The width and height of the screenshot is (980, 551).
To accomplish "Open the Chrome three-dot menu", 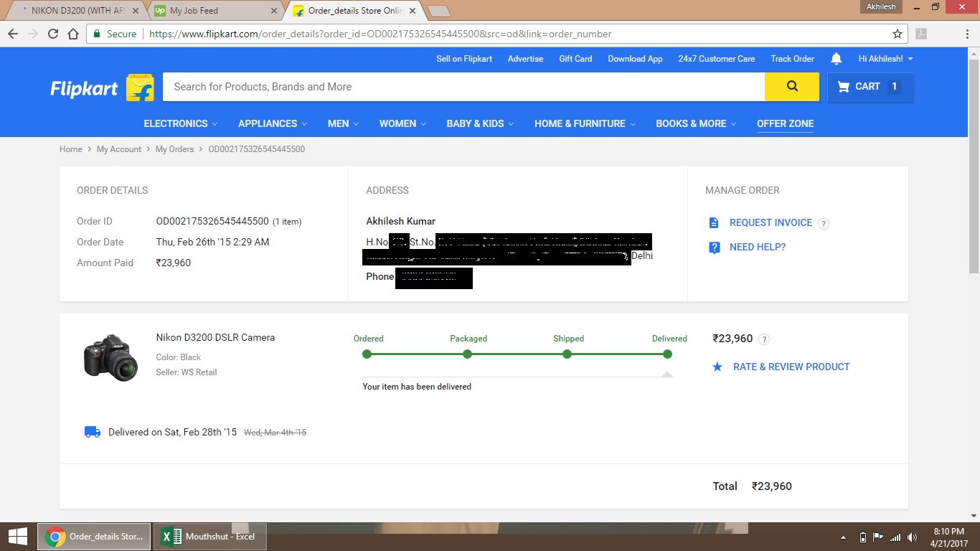I will pos(966,34).
